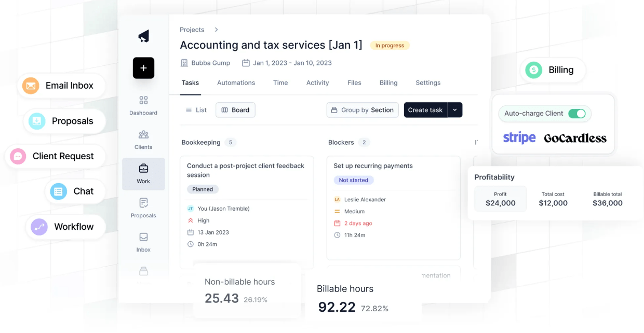Click the Create task button
The height and width of the screenshot is (333, 644).
point(425,110)
